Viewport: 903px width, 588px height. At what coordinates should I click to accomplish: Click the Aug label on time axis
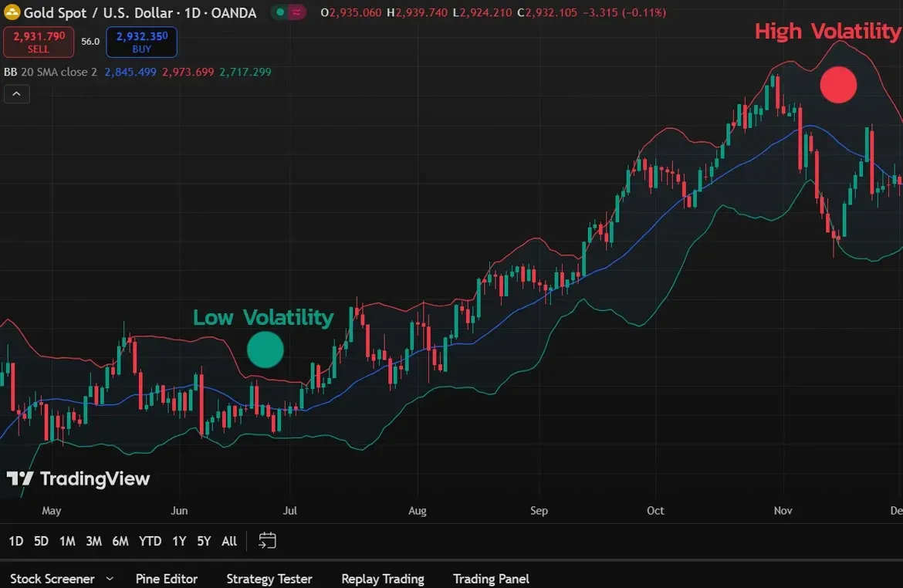click(418, 510)
